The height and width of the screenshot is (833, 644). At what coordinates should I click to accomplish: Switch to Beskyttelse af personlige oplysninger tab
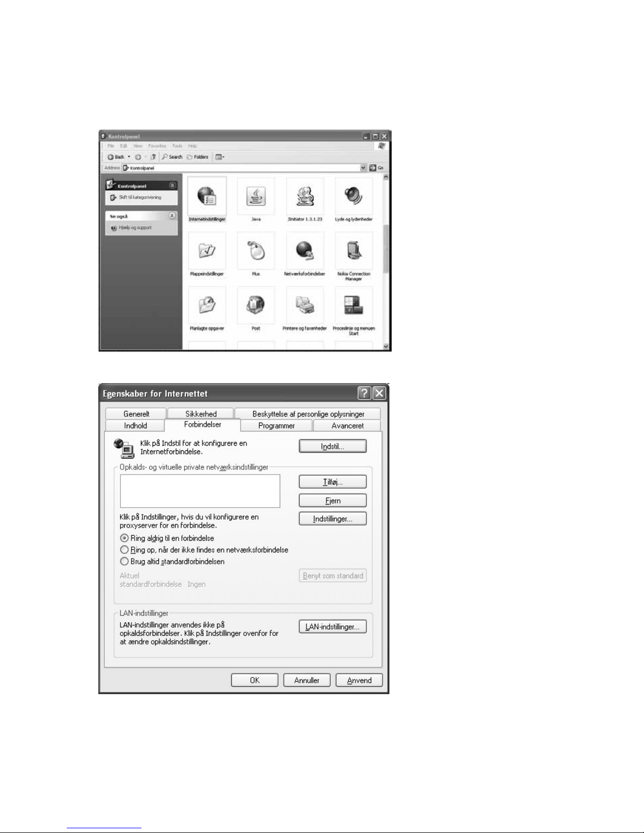308,414
